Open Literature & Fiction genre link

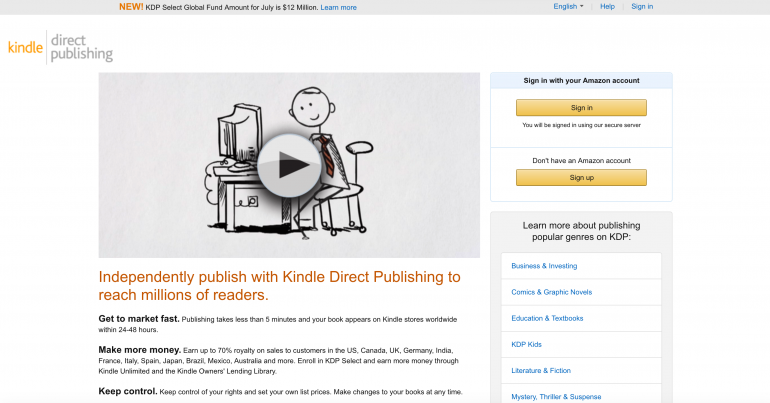coord(541,371)
